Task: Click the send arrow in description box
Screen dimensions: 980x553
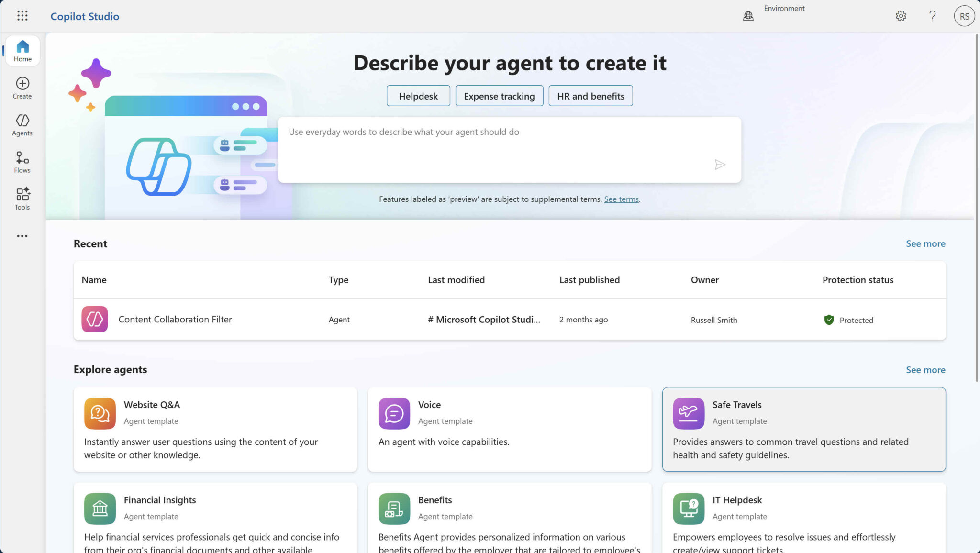Action: [x=719, y=165]
